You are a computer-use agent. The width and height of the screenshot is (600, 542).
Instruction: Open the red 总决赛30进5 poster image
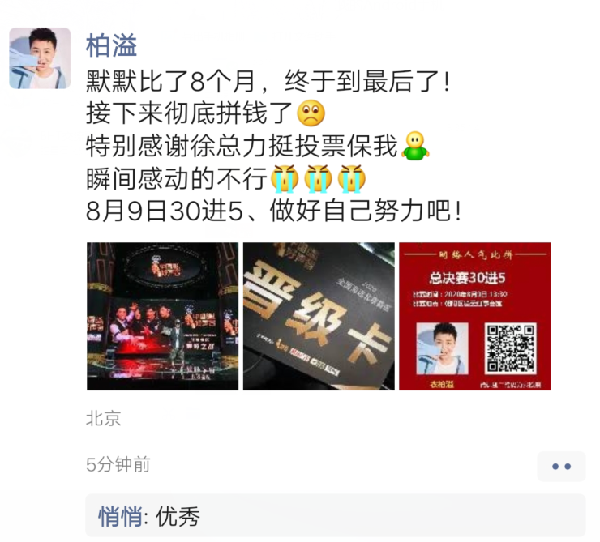pos(475,316)
